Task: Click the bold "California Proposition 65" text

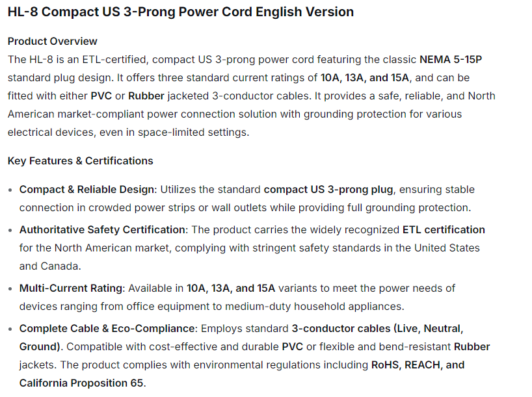Action: point(81,383)
